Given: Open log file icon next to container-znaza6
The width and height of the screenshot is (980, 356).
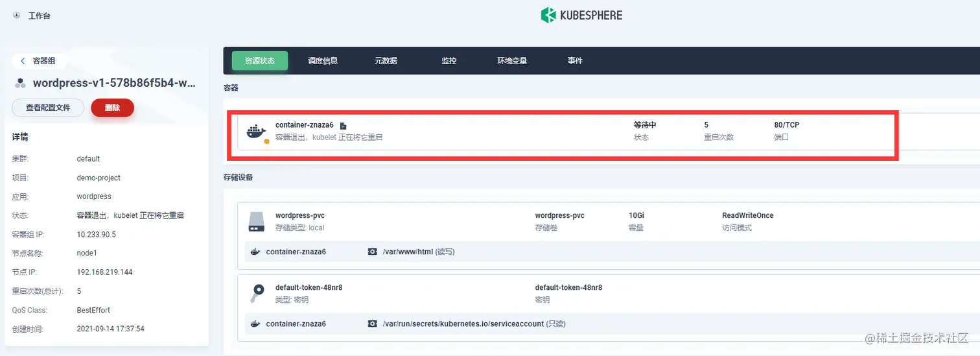Looking at the screenshot, I should [x=344, y=125].
